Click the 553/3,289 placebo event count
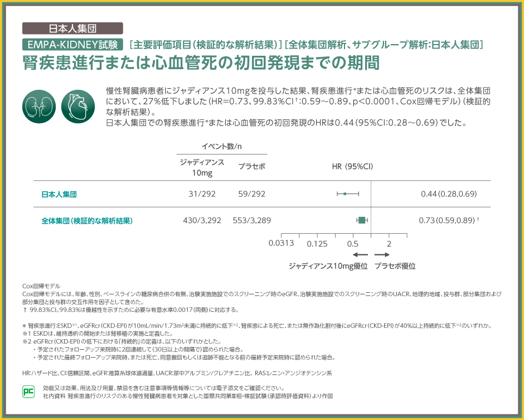This screenshot has width=524, height=420. [x=251, y=220]
